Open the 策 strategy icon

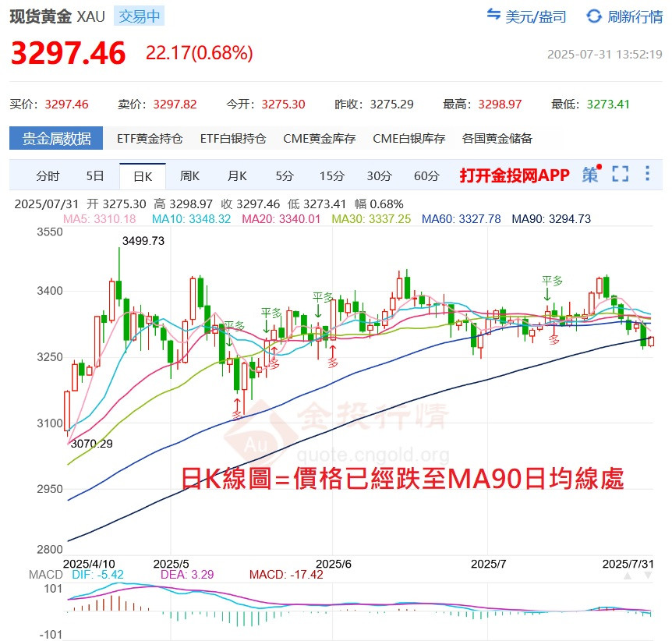[x=591, y=175]
